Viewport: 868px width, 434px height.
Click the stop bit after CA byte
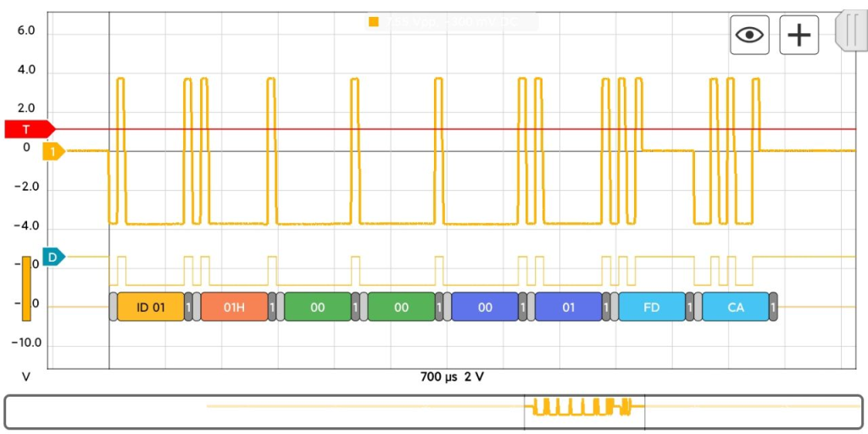tap(773, 307)
